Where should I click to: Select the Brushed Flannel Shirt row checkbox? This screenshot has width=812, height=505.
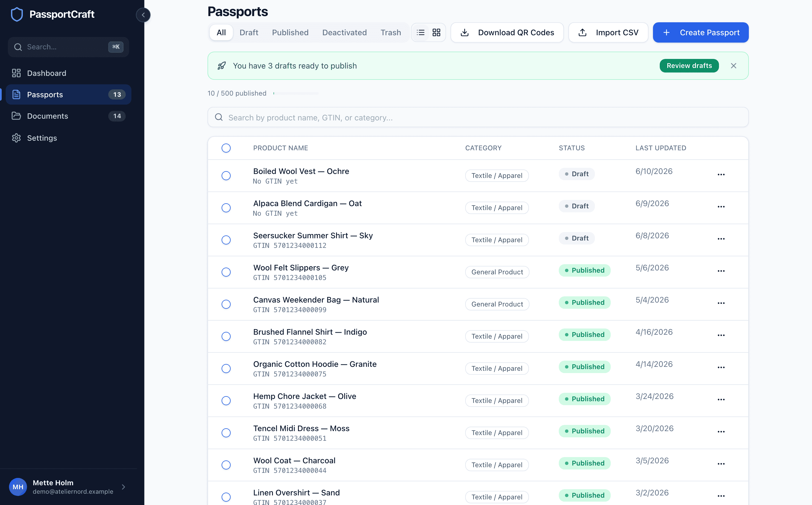point(226,336)
